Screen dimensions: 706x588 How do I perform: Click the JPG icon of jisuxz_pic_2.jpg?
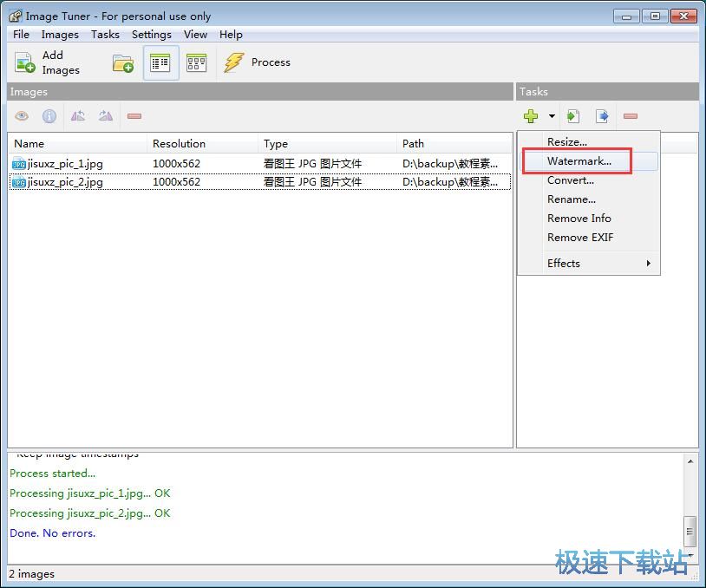point(19,182)
